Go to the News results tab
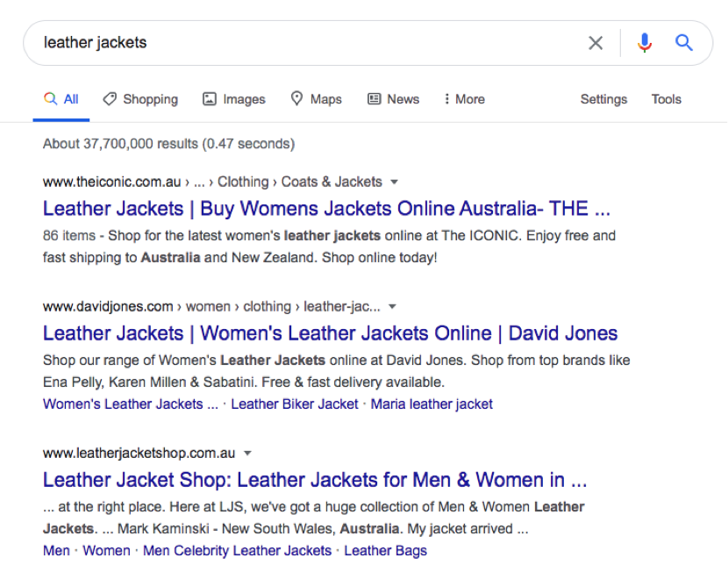The width and height of the screenshot is (728, 579). click(393, 99)
